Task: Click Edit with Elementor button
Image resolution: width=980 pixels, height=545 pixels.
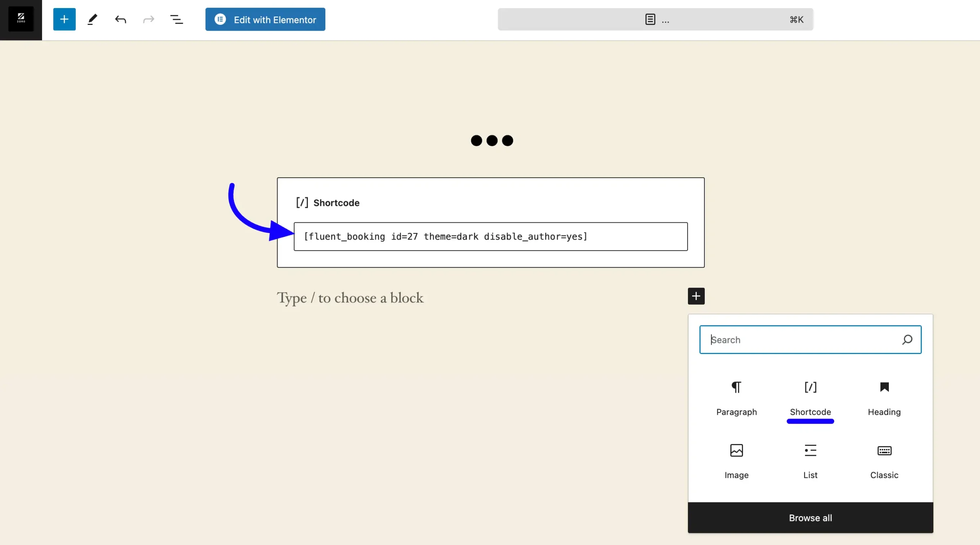Action: pyautogui.click(x=265, y=20)
